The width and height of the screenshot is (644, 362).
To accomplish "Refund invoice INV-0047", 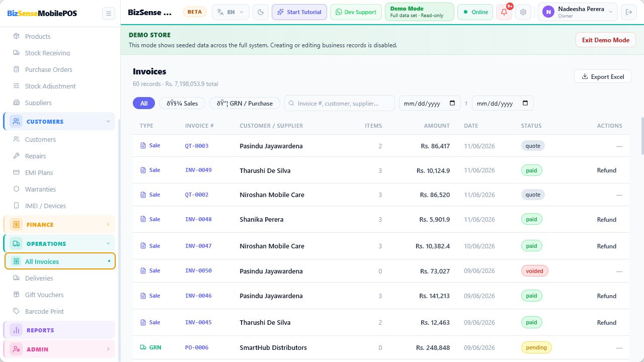I will [x=607, y=246].
